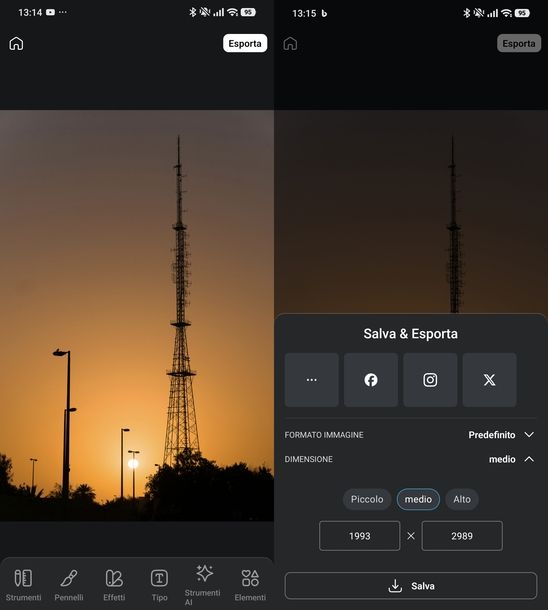
Task: Open the Elementi shapes icon
Action: (x=250, y=578)
